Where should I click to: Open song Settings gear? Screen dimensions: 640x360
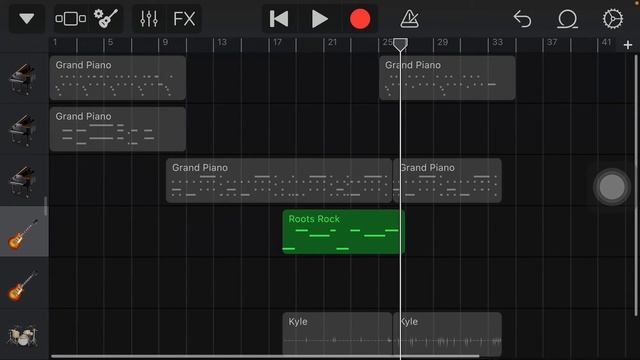(613, 19)
